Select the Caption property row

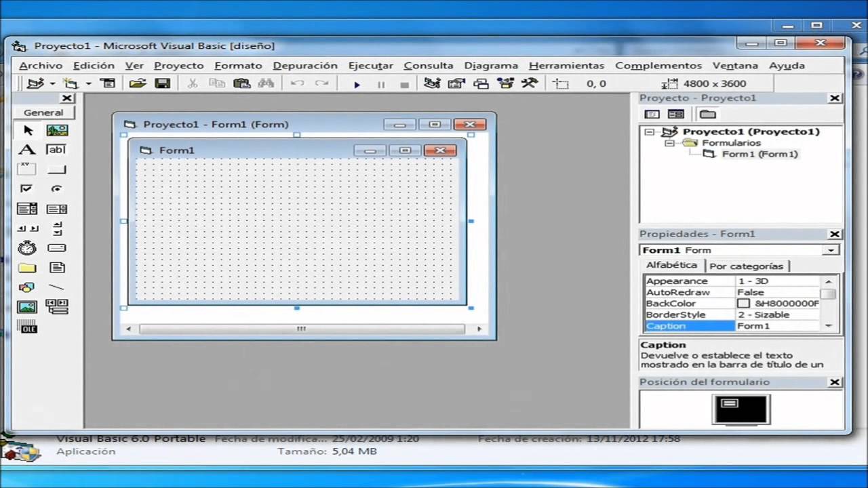pyautogui.click(x=732, y=326)
